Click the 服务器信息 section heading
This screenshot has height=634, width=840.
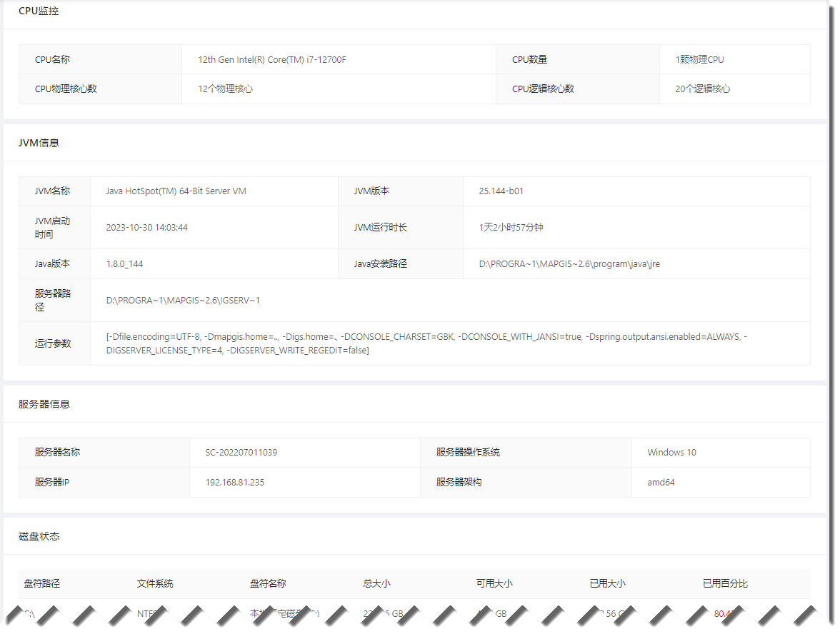point(44,404)
